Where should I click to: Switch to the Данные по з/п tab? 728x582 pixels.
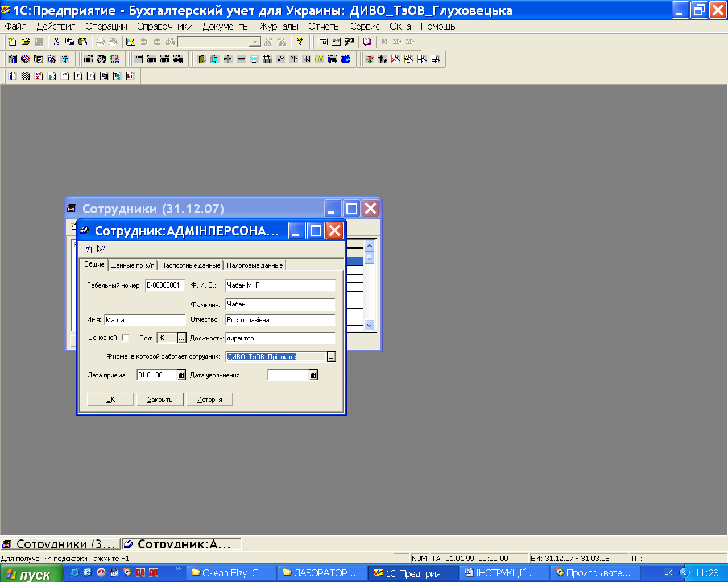coord(133,265)
